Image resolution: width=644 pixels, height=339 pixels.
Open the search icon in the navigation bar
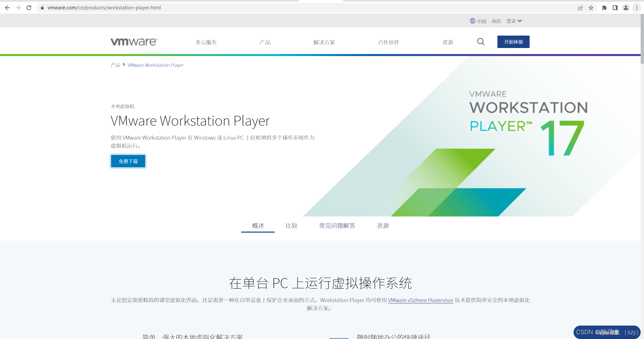pos(481,42)
